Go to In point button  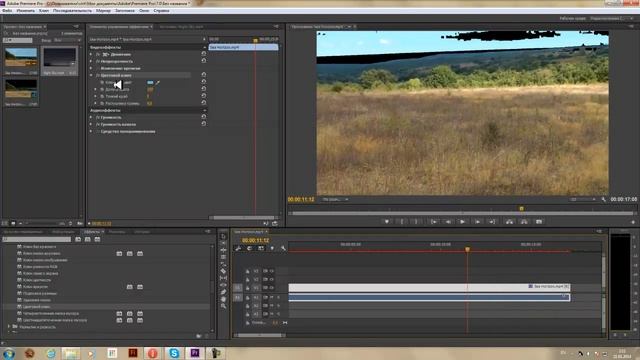[433, 222]
